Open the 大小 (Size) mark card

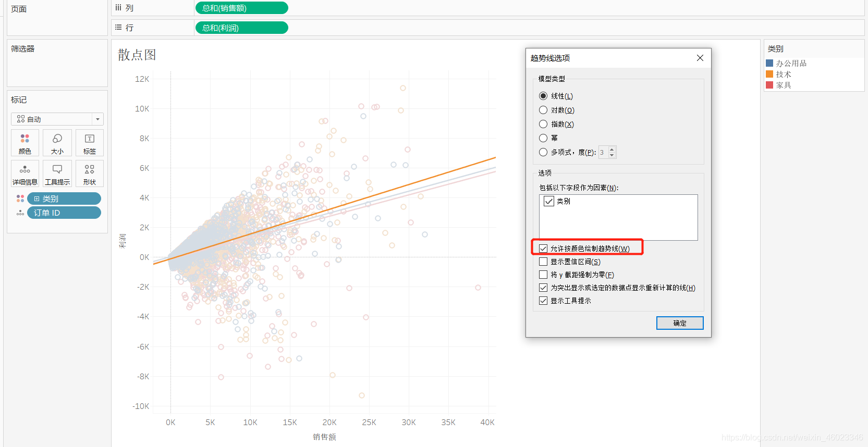[57, 143]
